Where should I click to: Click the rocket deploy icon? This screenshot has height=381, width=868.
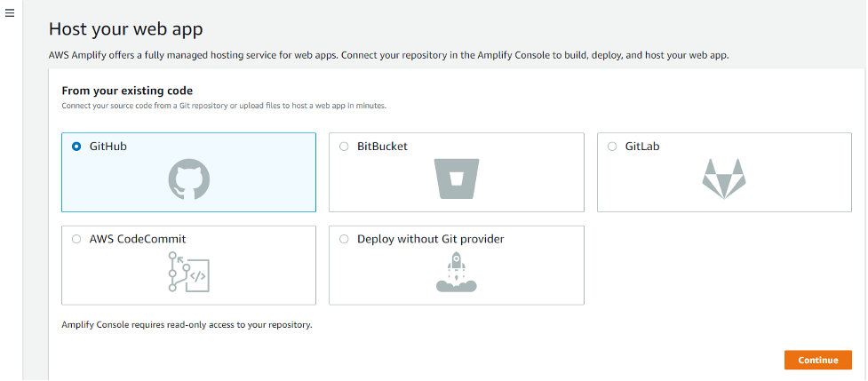[x=457, y=272]
